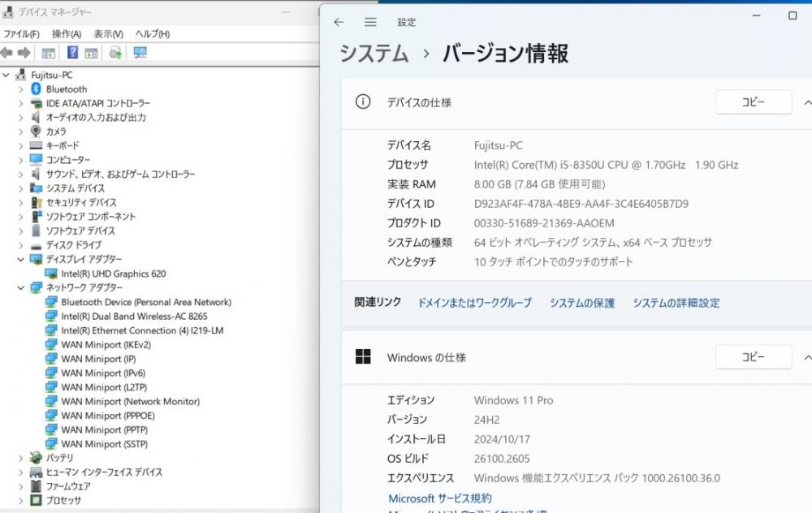Viewport: 812px width, 513px height.
Task: Click the IDE ATA/ATAPI controller icon
Action: click(36, 104)
